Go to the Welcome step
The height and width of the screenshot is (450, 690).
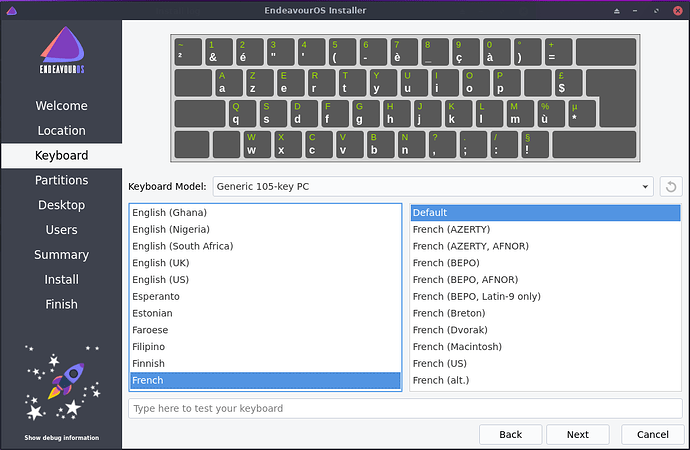pyautogui.click(x=62, y=106)
